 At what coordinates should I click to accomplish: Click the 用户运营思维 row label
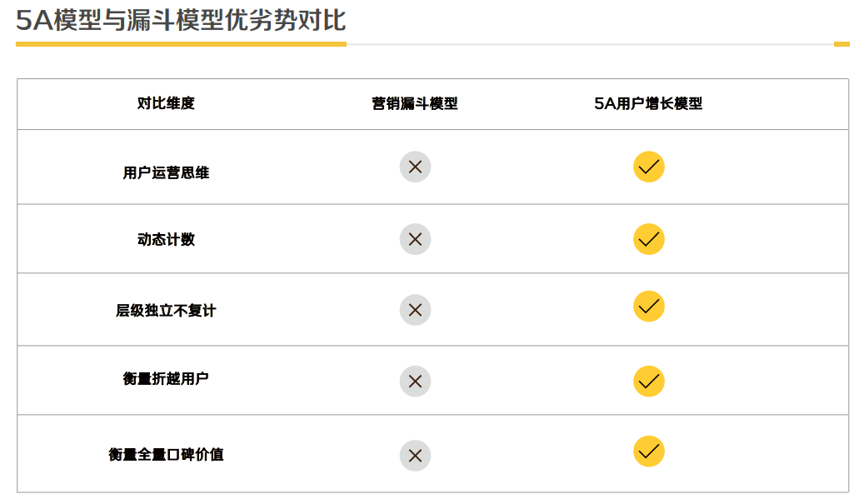166,173
